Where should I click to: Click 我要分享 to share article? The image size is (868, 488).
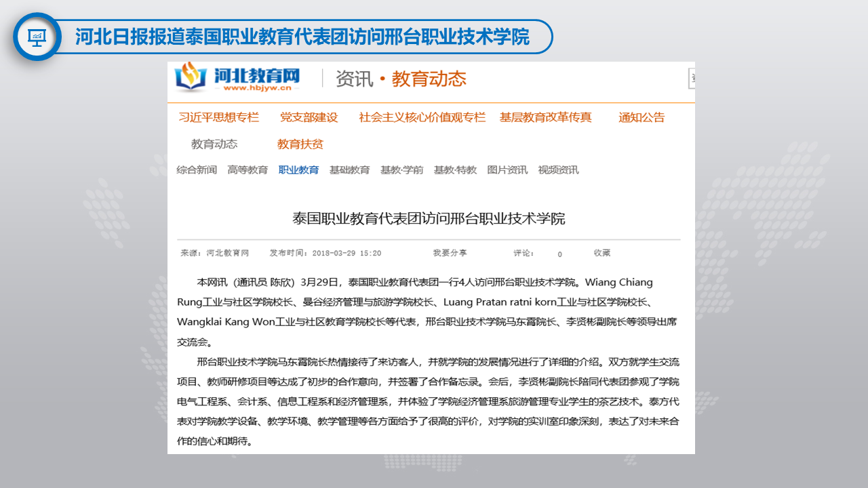pyautogui.click(x=450, y=253)
